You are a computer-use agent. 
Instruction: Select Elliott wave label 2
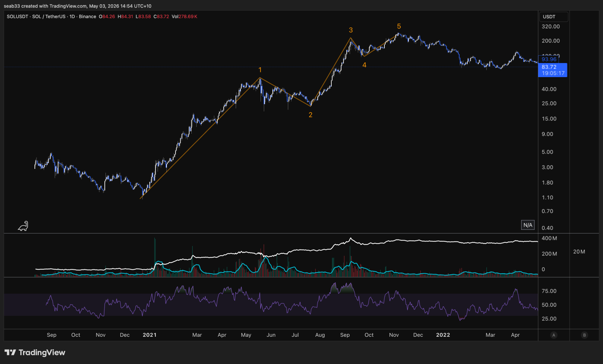(310, 115)
